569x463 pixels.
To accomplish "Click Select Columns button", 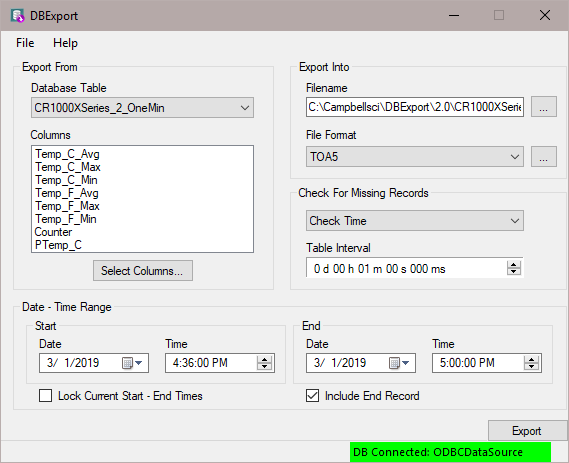I will point(143,271).
